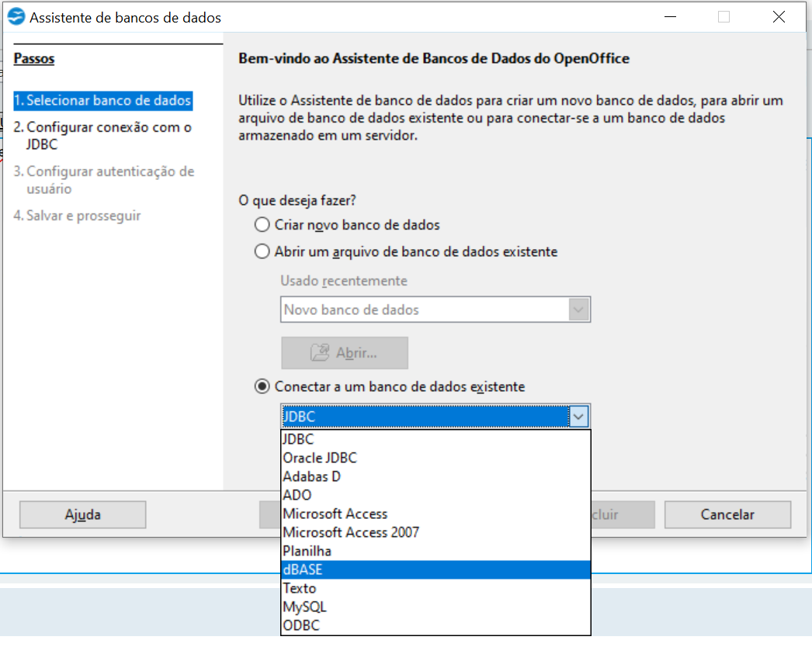Click the disabled Abrir... button
Screen dimensions: 812x647
(x=345, y=353)
